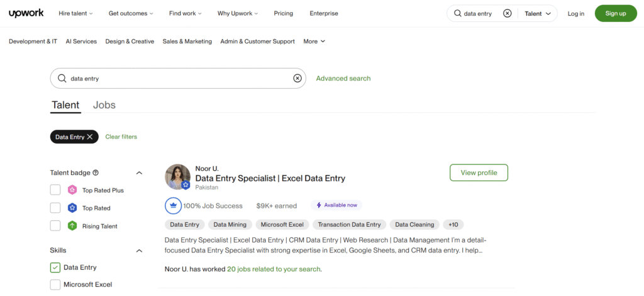Clear the header search field

(508, 13)
